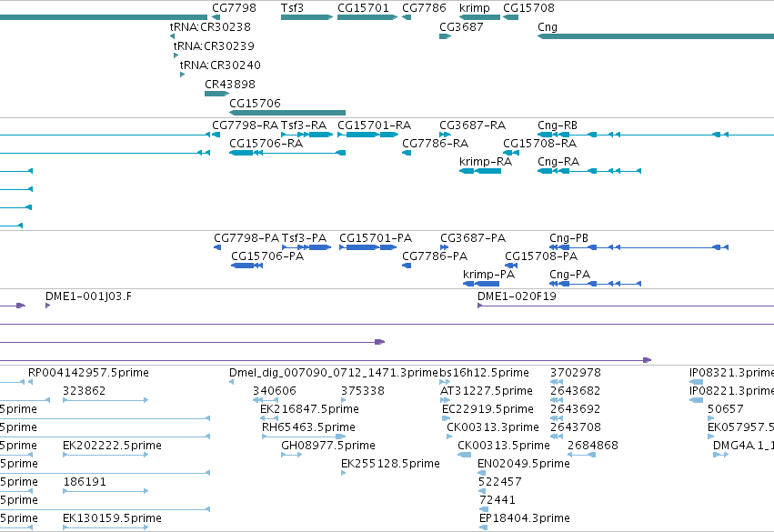Click AT31227.5prime EST label
This screenshot has width=774, height=532.
pyautogui.click(x=487, y=391)
